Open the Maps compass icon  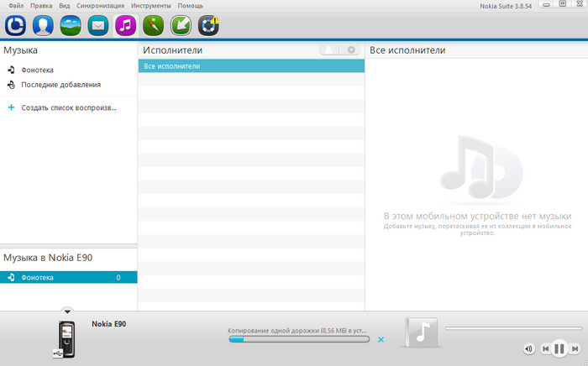pyautogui.click(x=153, y=25)
